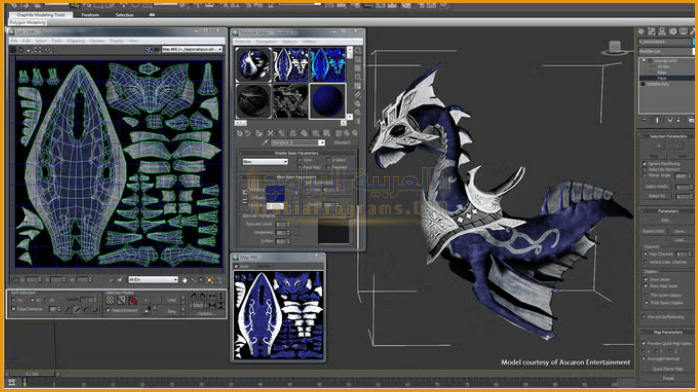Click Make Unique material icon
Viewport: 698px width, 392px height.
click(x=292, y=133)
